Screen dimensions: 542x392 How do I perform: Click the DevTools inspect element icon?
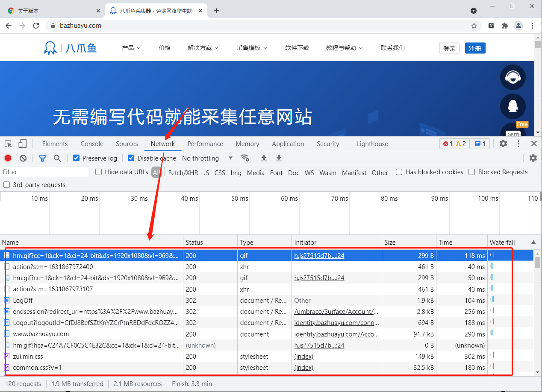(x=8, y=144)
